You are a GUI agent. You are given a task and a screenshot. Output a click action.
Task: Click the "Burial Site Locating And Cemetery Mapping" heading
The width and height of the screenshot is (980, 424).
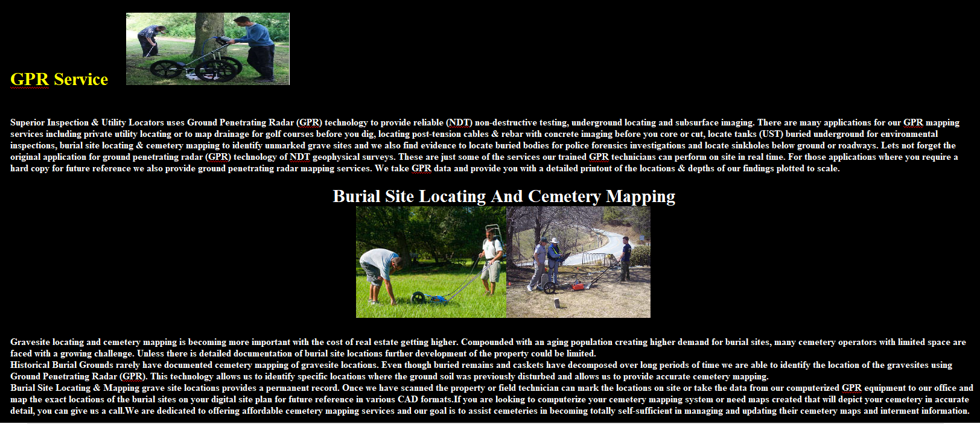coord(504,197)
